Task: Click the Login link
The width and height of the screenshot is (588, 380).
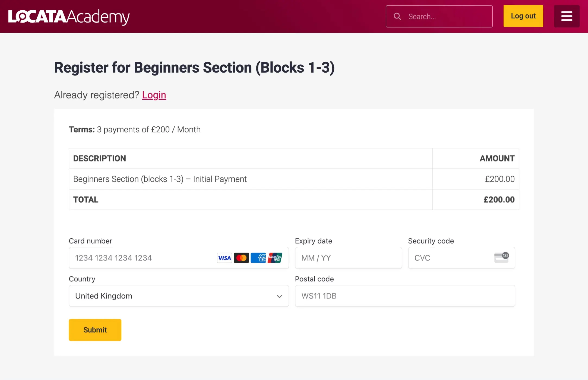Action: pos(154,94)
